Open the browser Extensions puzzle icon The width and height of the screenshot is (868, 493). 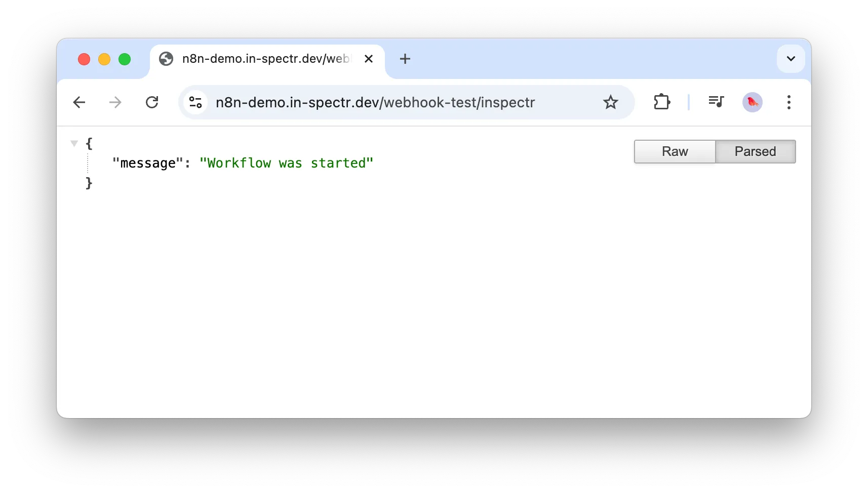coord(662,102)
